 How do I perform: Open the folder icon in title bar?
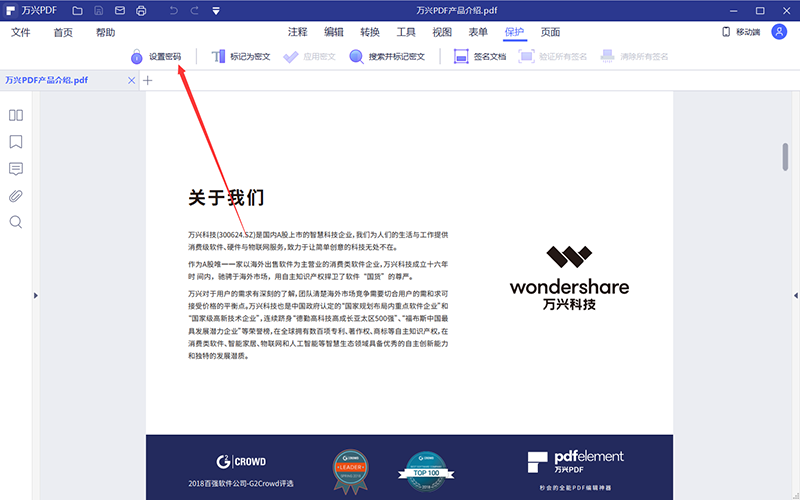77,11
